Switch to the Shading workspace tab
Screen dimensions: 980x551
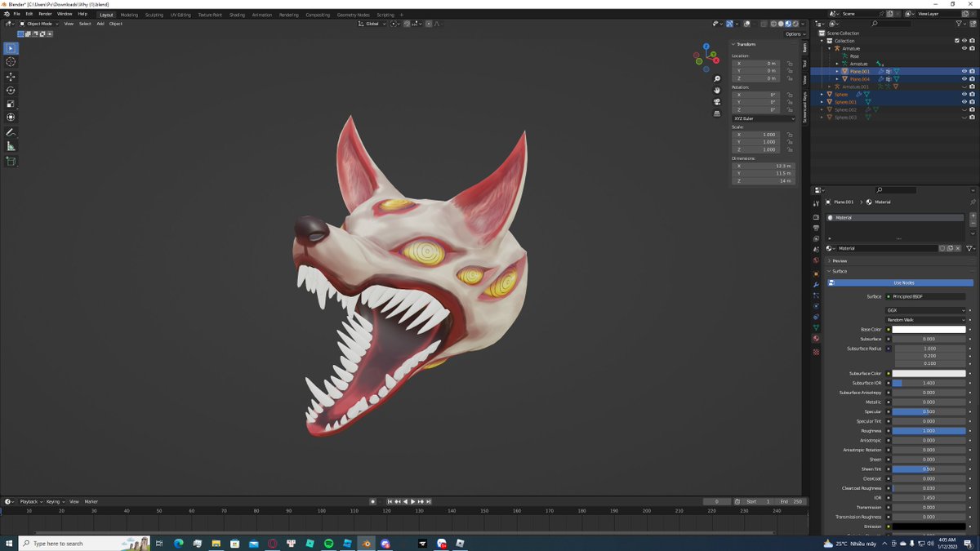(x=237, y=15)
